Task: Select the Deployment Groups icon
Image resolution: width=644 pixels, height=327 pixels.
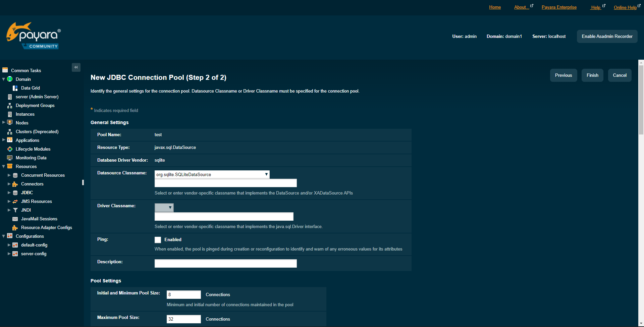Action: click(x=10, y=105)
